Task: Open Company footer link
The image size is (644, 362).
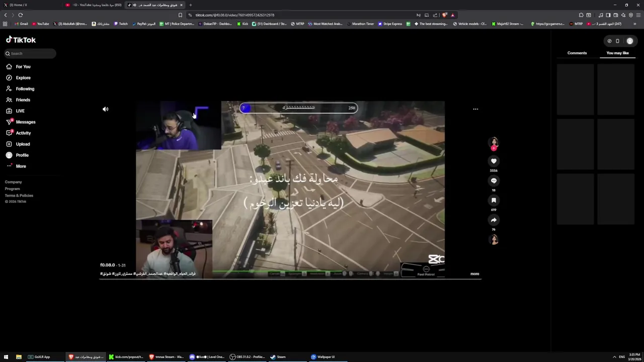Action: (x=13, y=182)
